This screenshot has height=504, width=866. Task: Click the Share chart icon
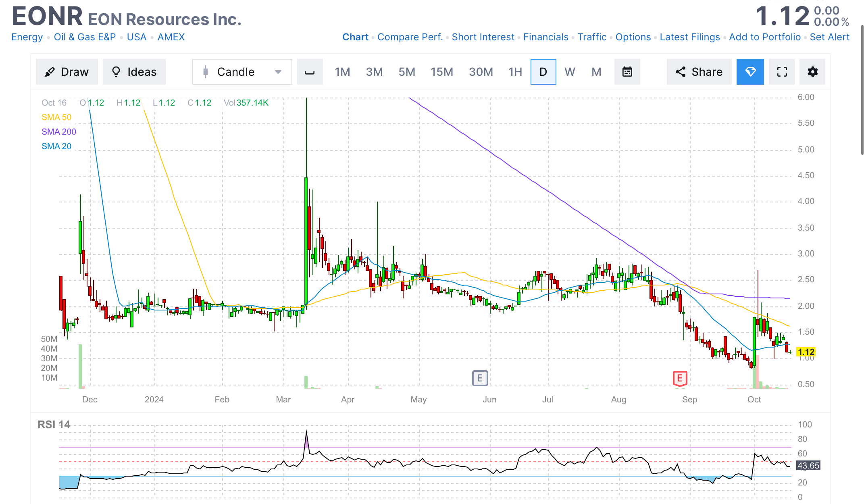[699, 71]
